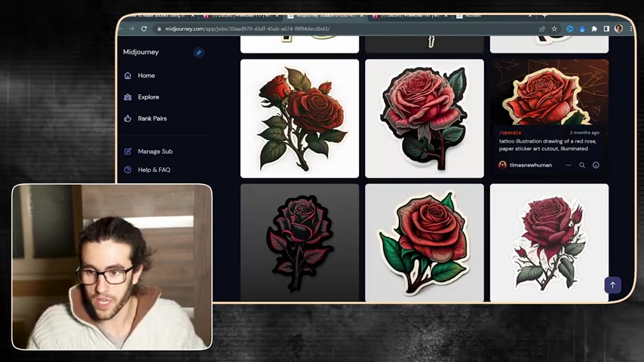Switch to the Account browser tab
Screen dimensions: 644x362
coord(494,16)
